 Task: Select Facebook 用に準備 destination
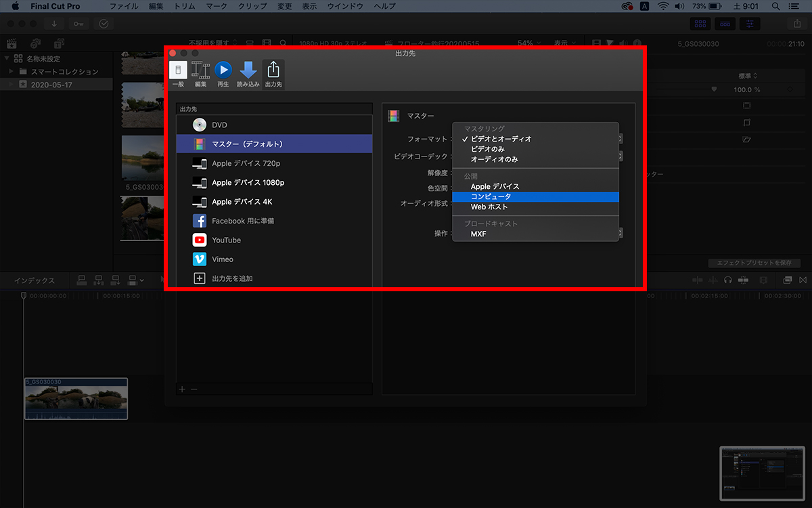[242, 221]
